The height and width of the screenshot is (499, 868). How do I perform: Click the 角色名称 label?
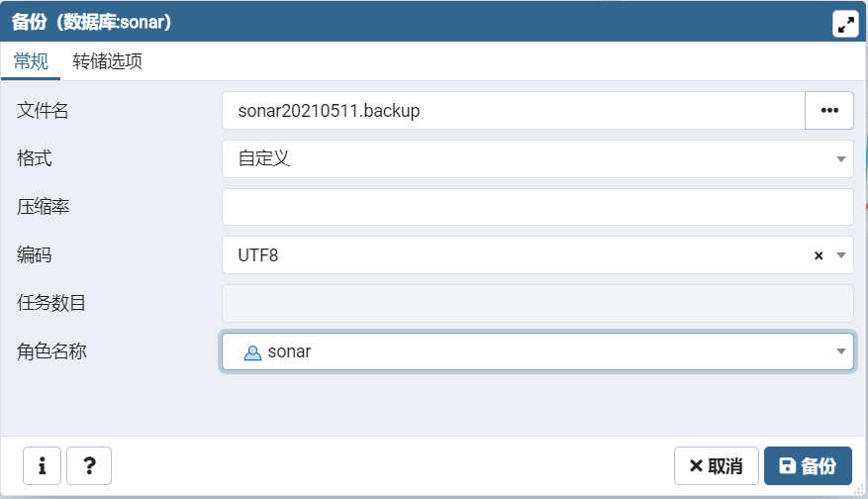pos(51,351)
